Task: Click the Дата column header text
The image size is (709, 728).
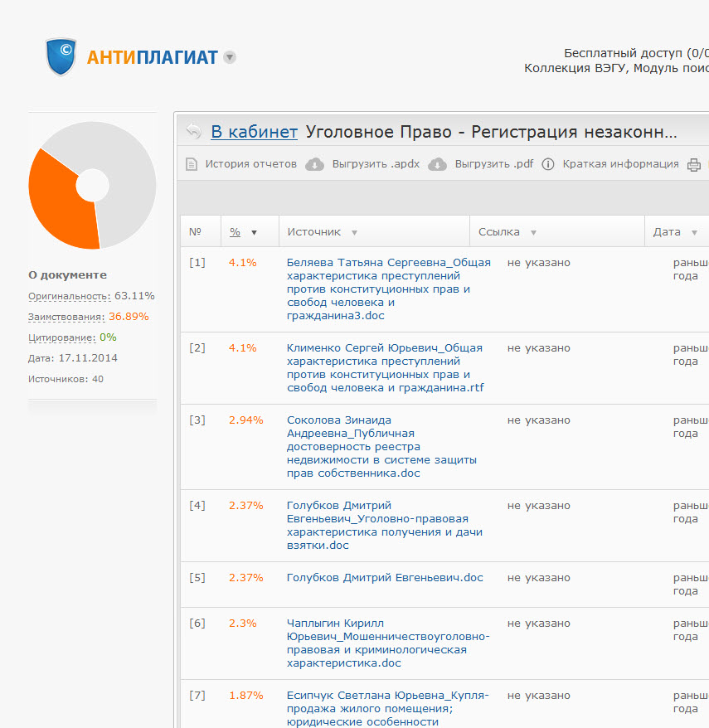Action: coord(667,231)
